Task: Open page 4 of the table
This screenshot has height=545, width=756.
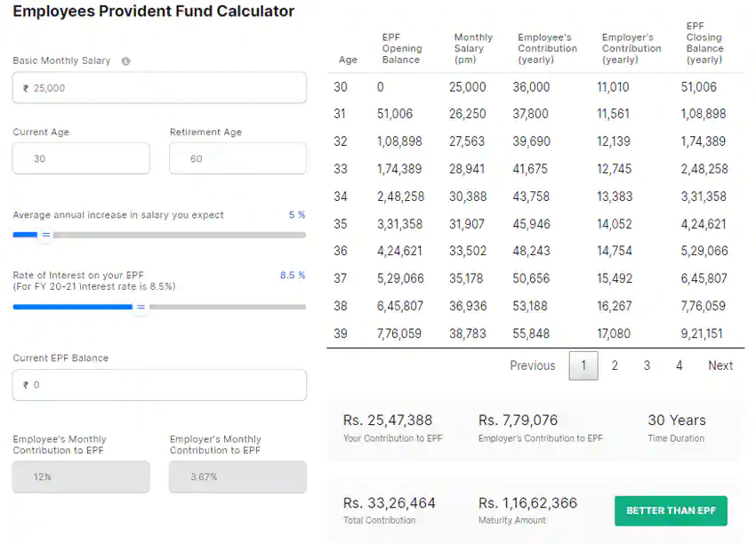Action: [679, 365]
